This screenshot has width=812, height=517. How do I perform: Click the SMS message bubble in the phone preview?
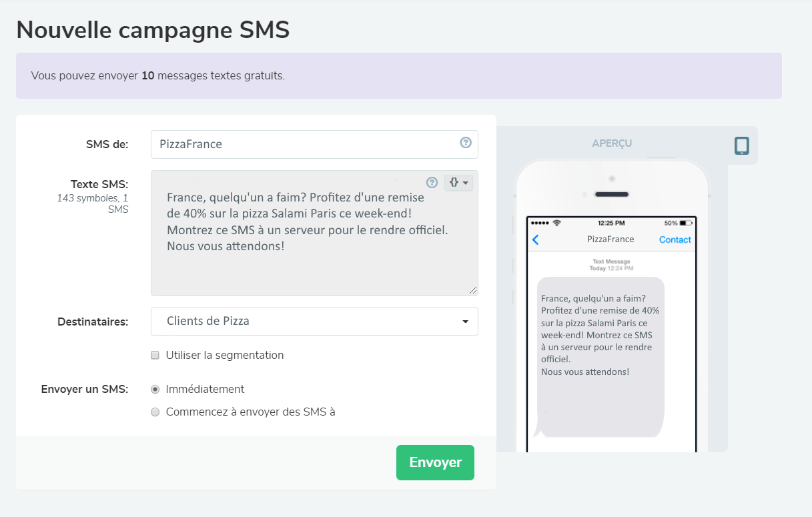tap(600, 354)
